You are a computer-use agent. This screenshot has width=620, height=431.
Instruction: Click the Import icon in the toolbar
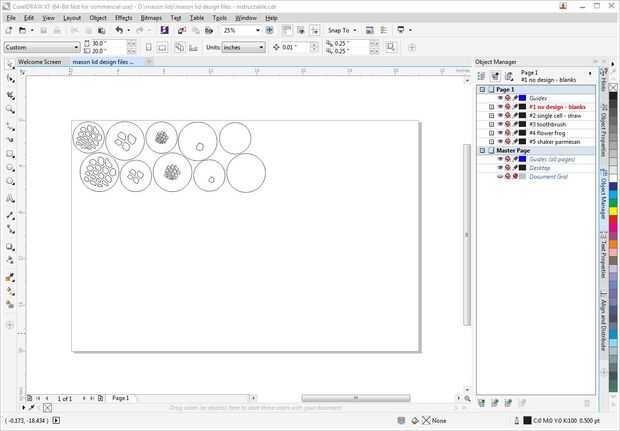tap(181, 30)
